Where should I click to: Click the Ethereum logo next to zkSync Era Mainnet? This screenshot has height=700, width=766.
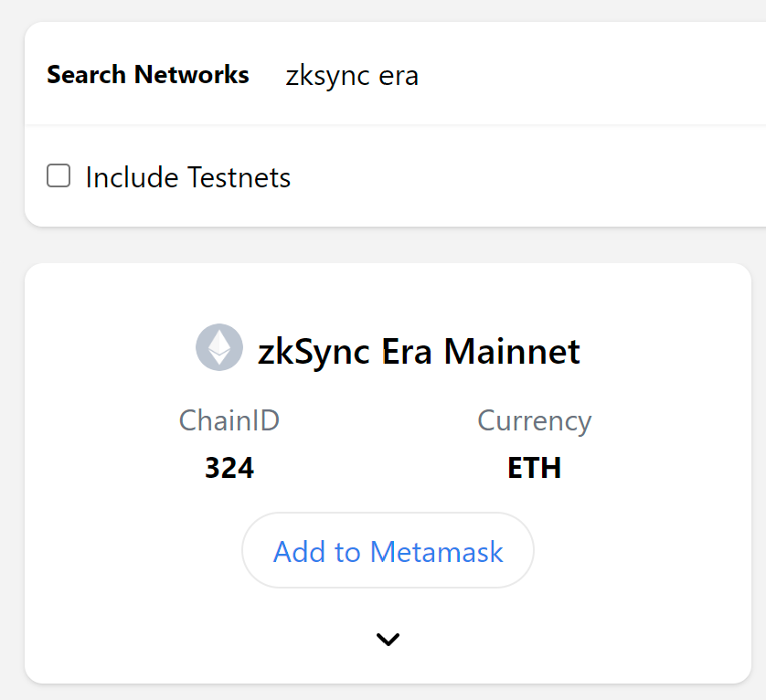point(218,347)
